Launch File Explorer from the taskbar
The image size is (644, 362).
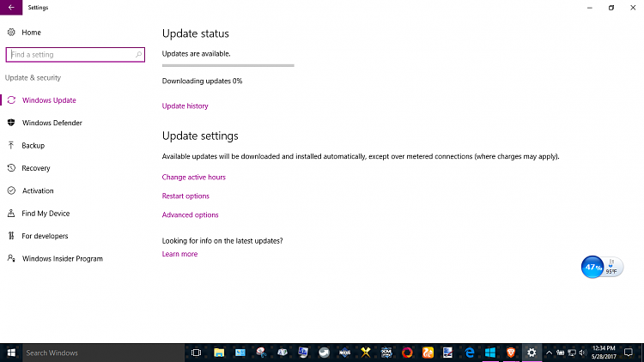tap(219, 353)
